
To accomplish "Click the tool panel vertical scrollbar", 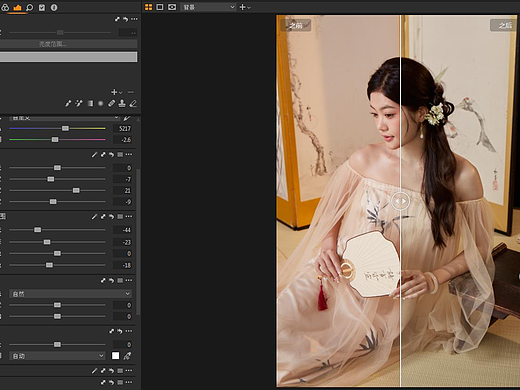I will 138,242.
